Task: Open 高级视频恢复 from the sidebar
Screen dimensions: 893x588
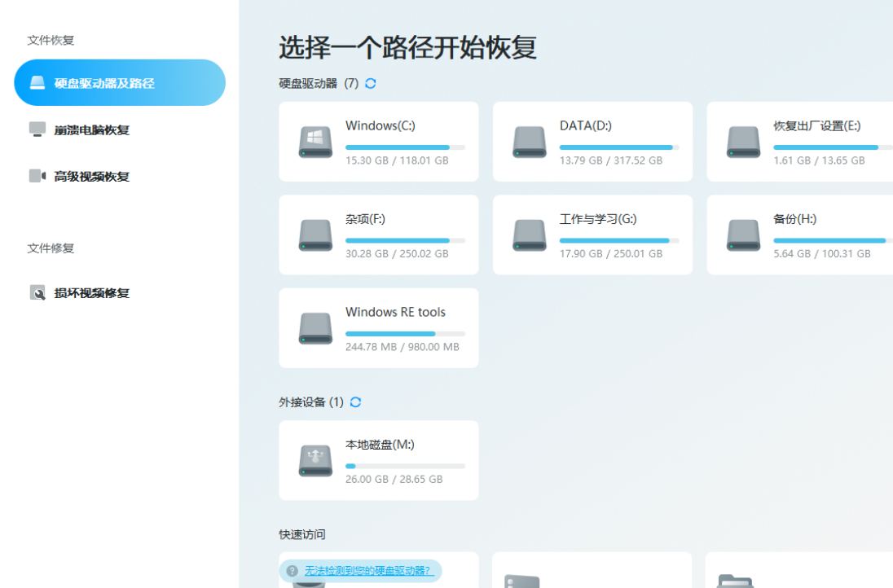Action: tap(91, 176)
